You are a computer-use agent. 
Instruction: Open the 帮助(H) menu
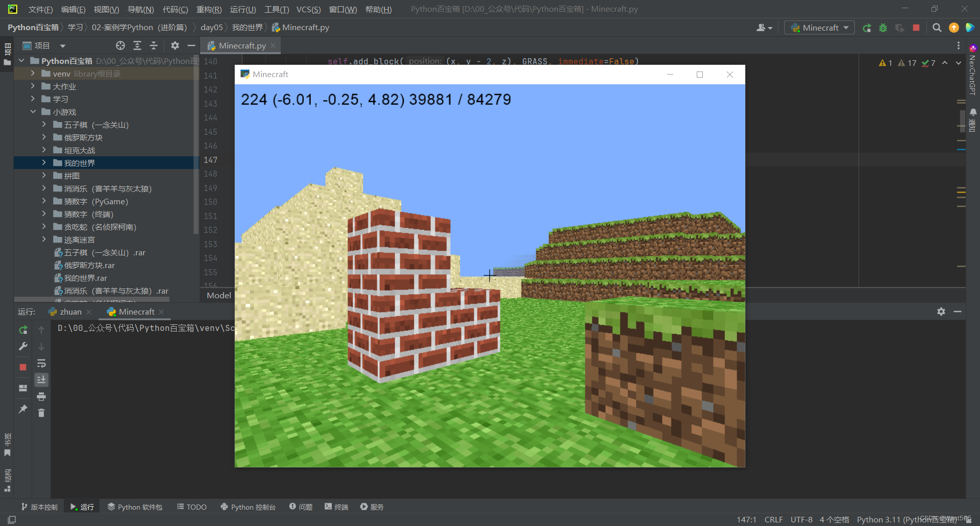tap(378, 9)
